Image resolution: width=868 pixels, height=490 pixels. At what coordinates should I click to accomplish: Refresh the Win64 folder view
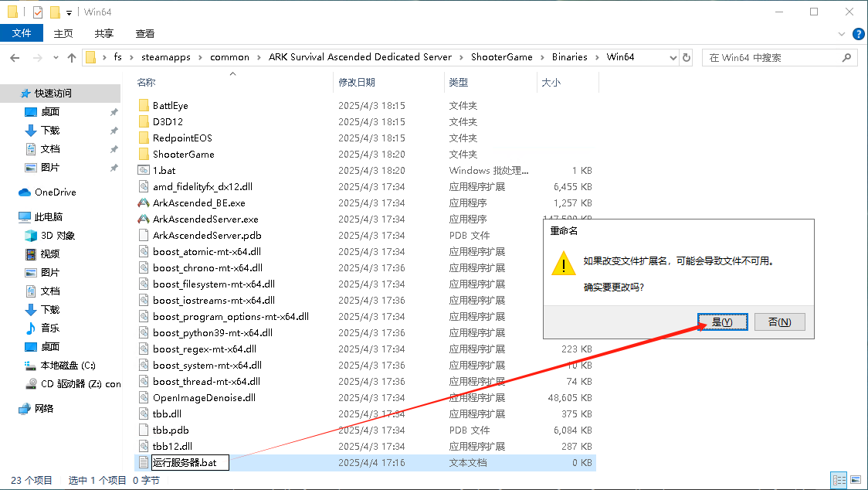pos(687,58)
